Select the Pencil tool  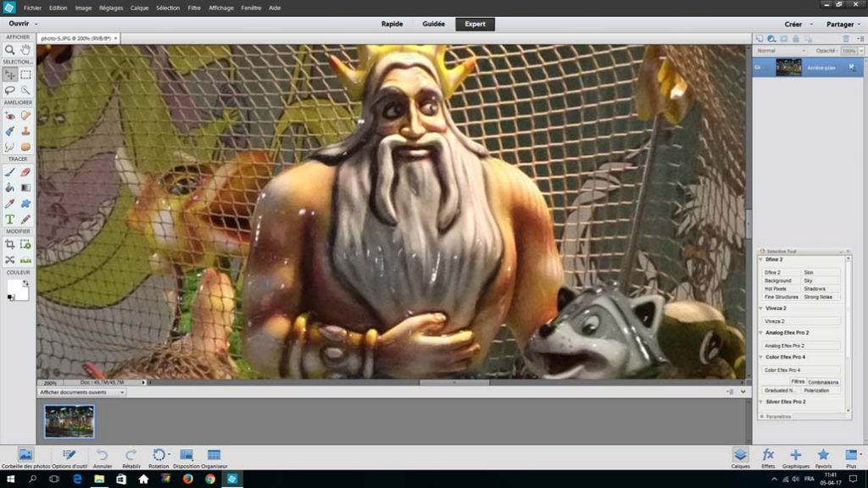coord(25,219)
